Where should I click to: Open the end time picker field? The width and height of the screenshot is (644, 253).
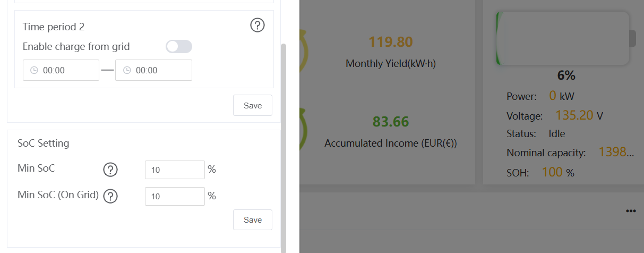pyautogui.click(x=153, y=70)
